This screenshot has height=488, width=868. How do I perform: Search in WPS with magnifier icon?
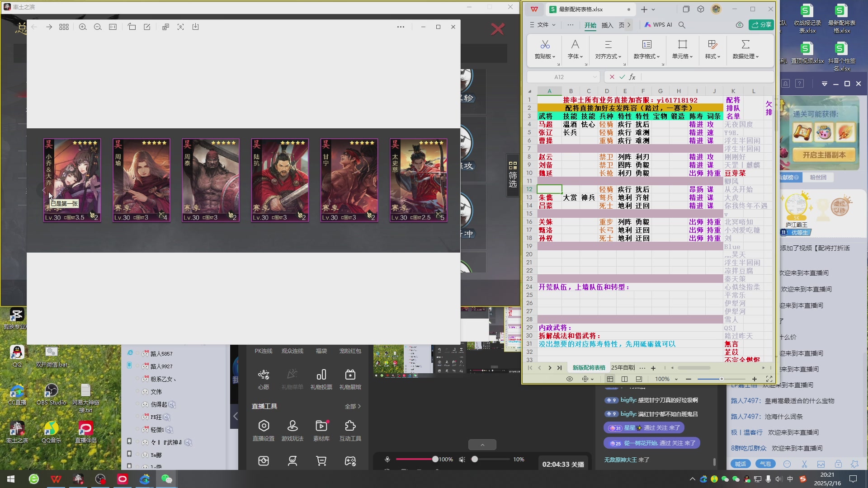click(682, 25)
